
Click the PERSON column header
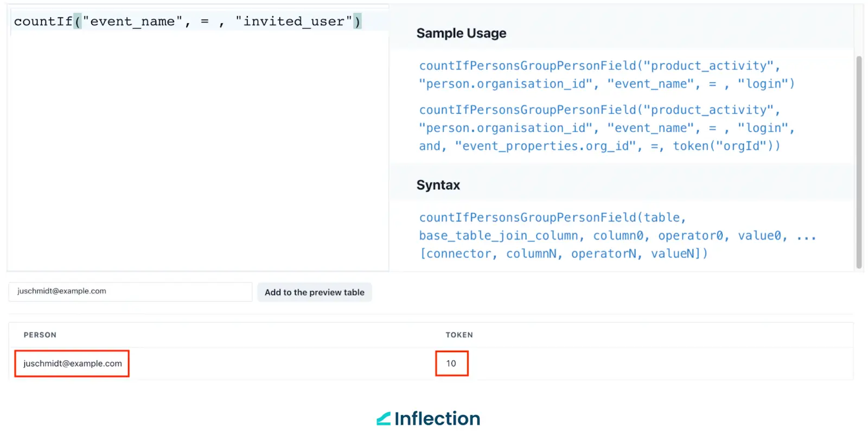click(x=40, y=335)
